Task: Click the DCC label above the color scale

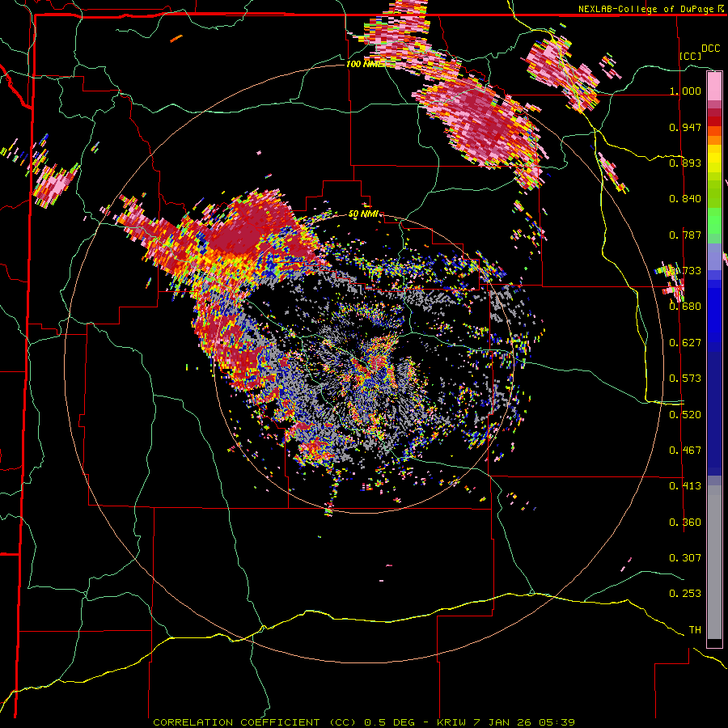Action: (710, 49)
